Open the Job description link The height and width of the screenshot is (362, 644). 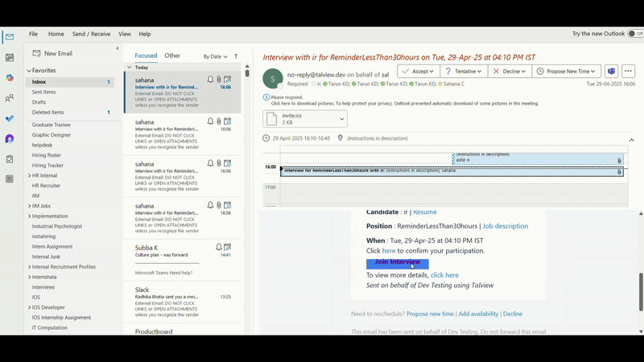coord(506,226)
